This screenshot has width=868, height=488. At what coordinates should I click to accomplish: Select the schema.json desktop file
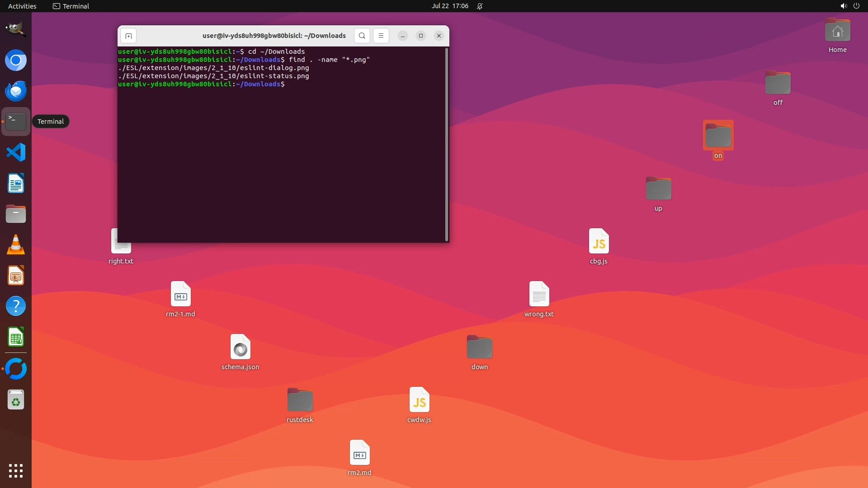[240, 347]
